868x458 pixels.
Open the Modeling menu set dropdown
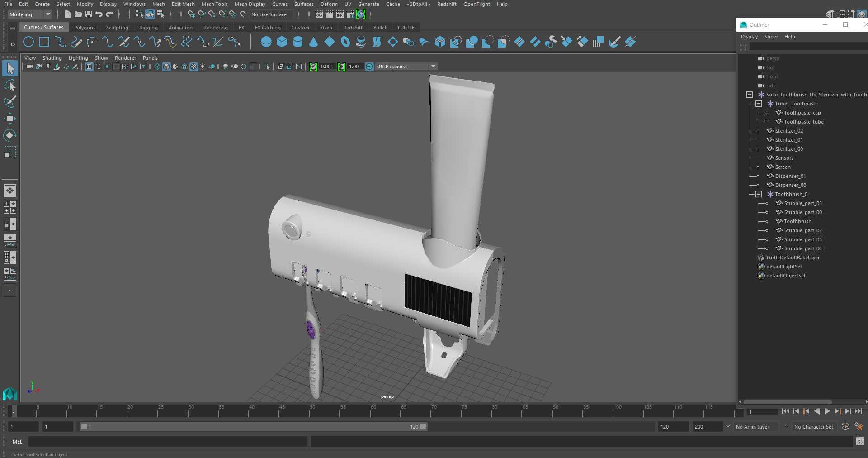30,14
